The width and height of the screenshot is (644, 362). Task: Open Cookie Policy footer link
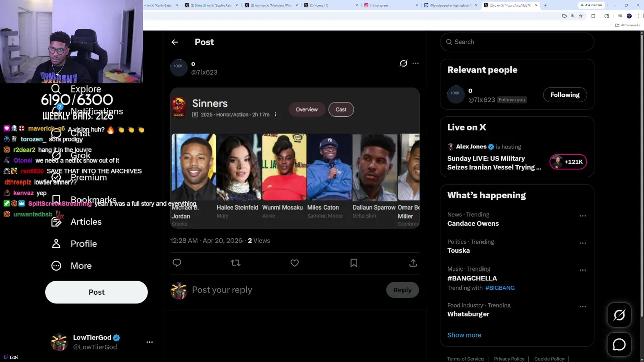point(549,359)
